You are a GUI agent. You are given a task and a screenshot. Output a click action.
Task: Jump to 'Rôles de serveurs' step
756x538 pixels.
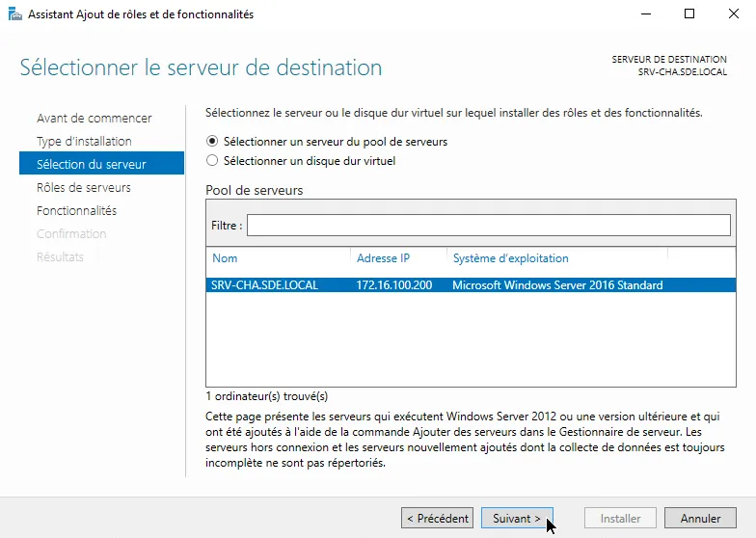tap(83, 187)
